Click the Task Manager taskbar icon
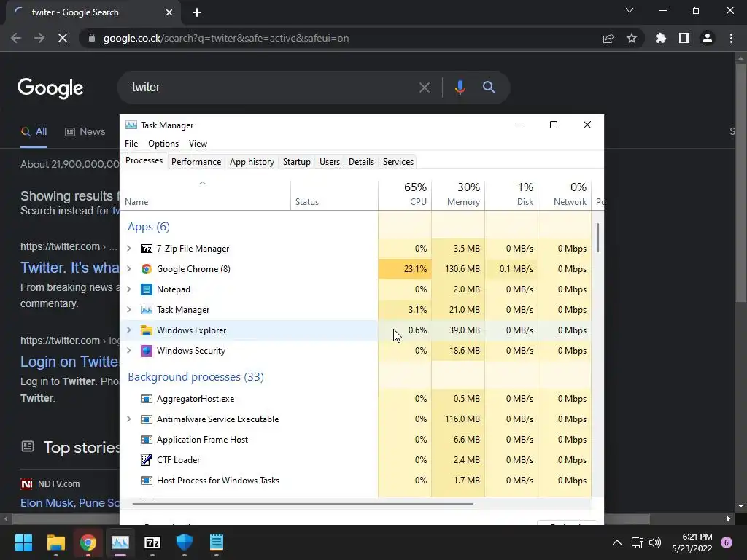 click(120, 542)
